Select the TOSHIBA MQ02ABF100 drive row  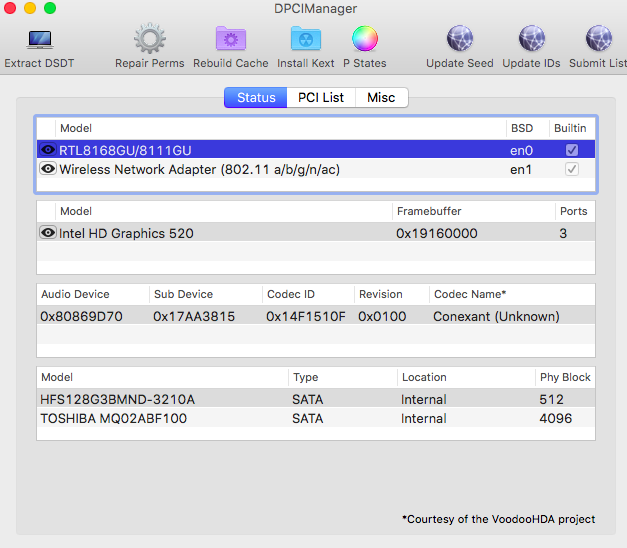316,418
